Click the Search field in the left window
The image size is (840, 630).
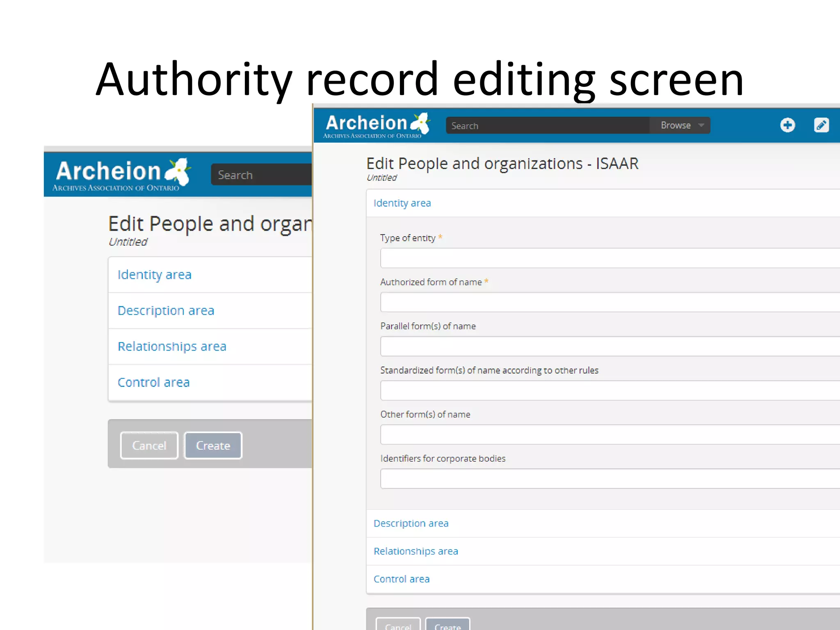[x=261, y=175]
